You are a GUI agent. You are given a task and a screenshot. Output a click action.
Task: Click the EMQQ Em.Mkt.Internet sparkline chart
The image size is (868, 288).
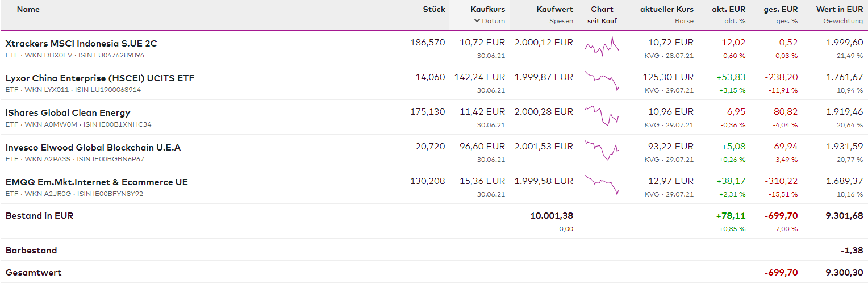click(602, 185)
